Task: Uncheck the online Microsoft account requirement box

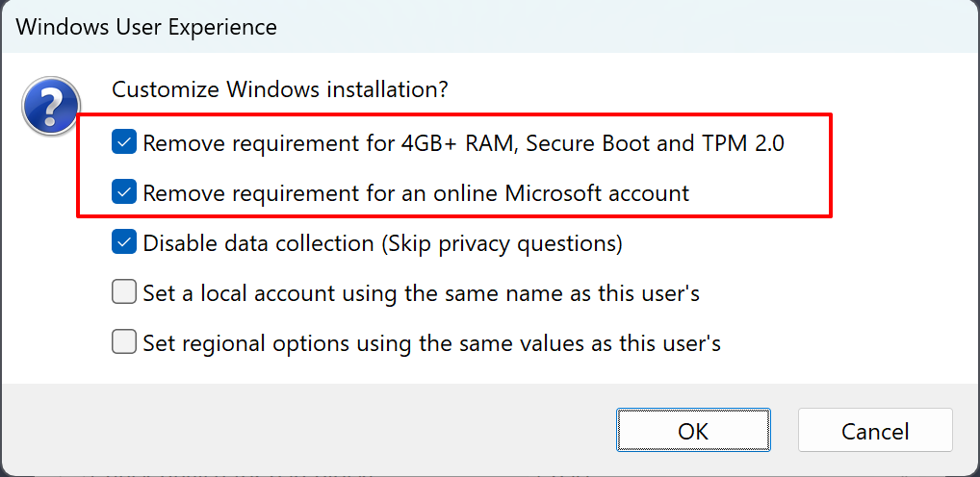Action: pyautogui.click(x=123, y=193)
